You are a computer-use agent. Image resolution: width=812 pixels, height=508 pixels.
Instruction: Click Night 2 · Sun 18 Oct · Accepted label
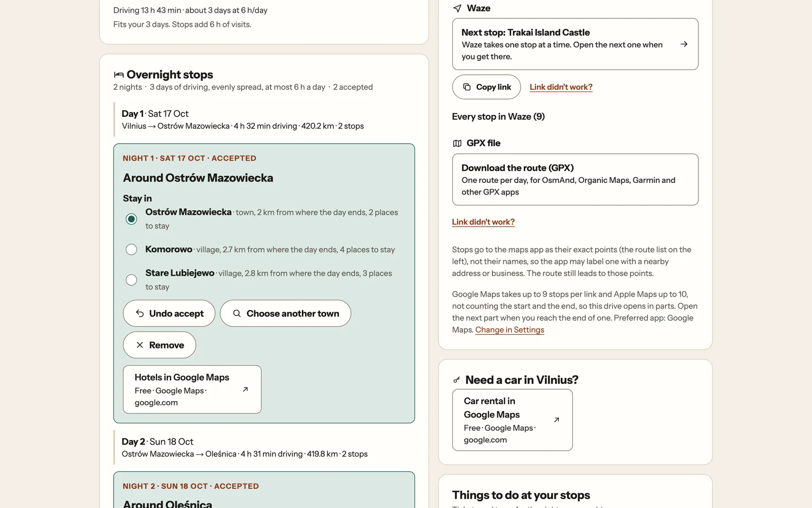point(191,486)
